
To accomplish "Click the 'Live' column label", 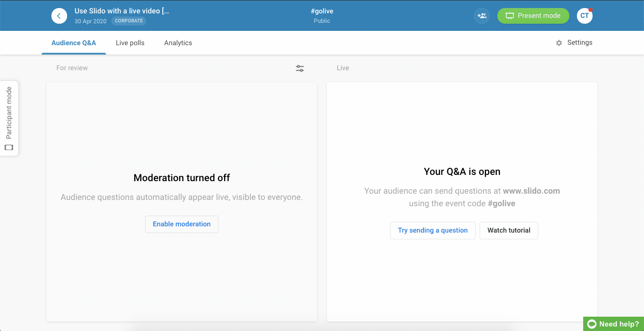I will 343,68.
